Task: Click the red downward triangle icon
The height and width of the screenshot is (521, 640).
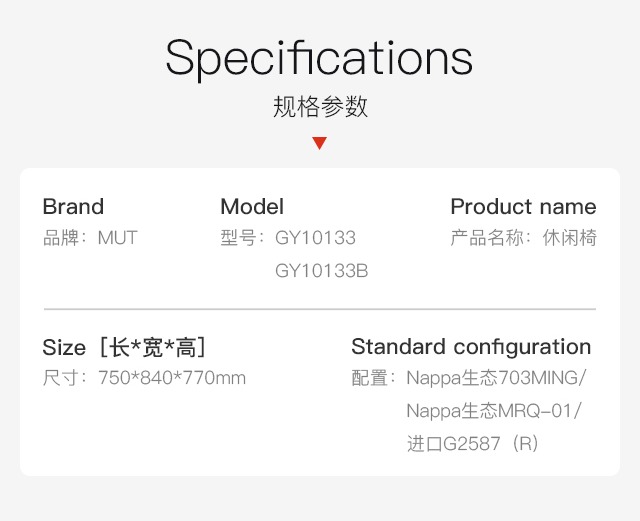Action: click(x=319, y=143)
